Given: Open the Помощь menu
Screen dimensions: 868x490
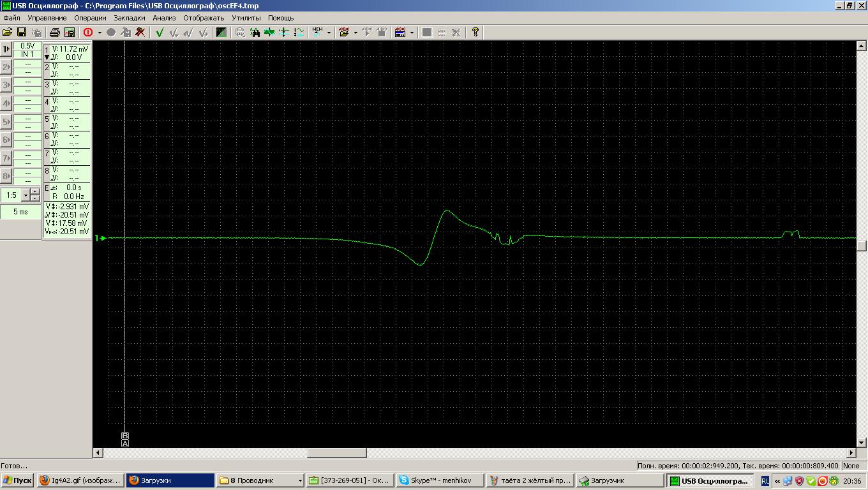Looking at the screenshot, I should pyautogui.click(x=281, y=18).
